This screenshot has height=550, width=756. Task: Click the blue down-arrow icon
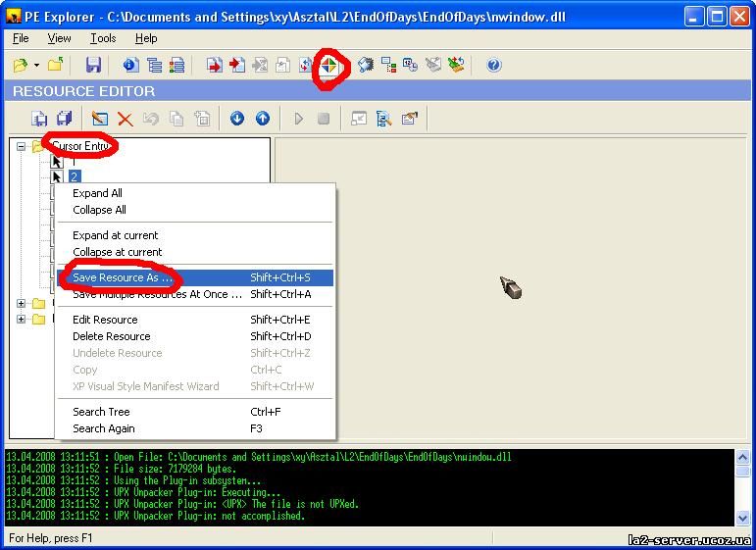point(237,118)
